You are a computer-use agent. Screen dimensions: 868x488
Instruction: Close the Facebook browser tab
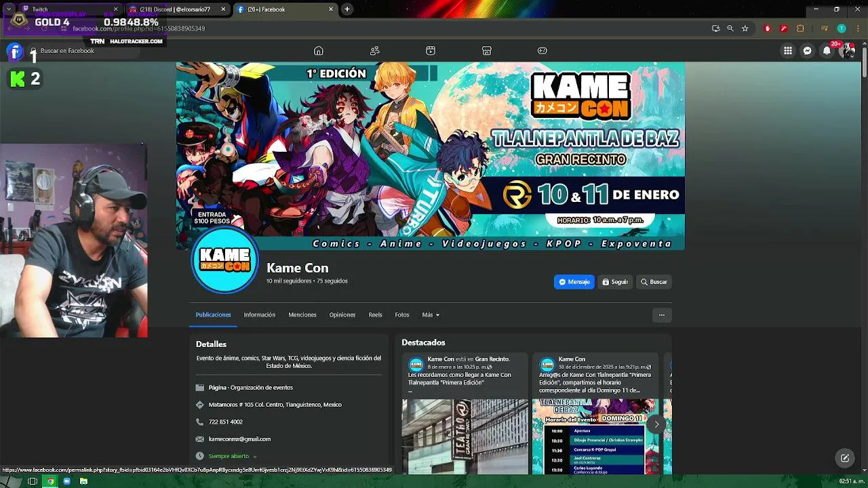331,9
